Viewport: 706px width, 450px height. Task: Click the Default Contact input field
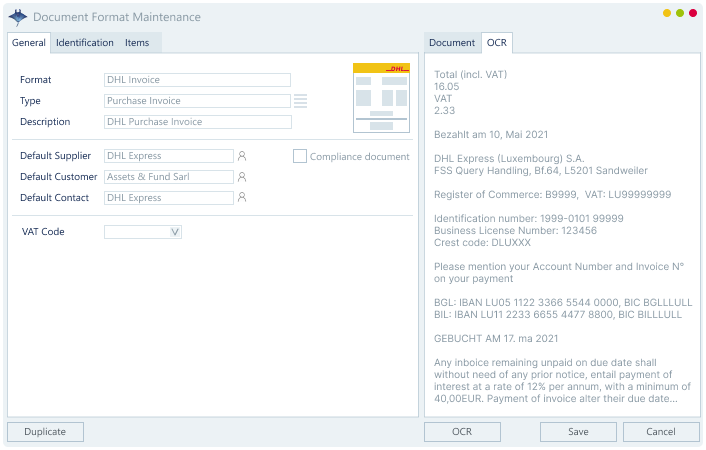pos(169,198)
